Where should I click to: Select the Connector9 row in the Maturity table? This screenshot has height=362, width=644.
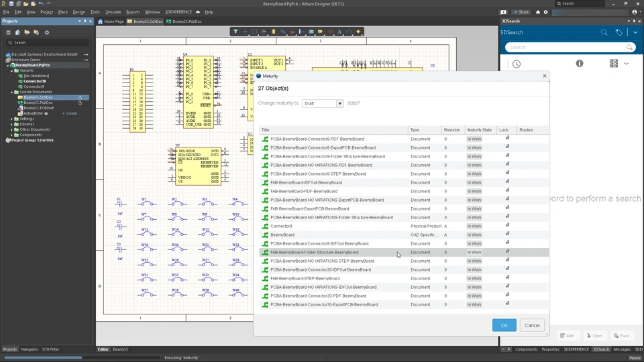click(x=404, y=226)
